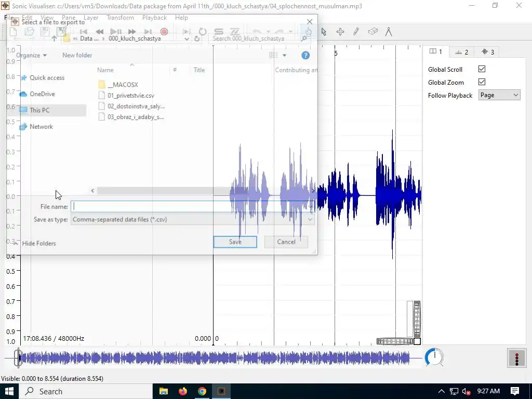This screenshot has height=399, width=532.
Task: Sort by Title column header
Action: 199,70
